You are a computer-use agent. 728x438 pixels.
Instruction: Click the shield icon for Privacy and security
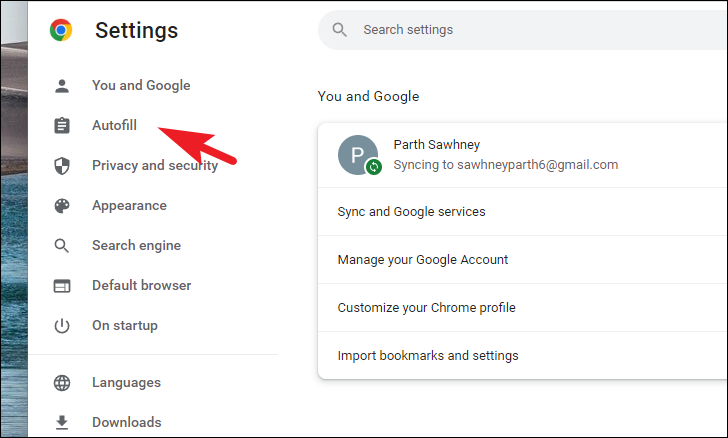(x=62, y=166)
